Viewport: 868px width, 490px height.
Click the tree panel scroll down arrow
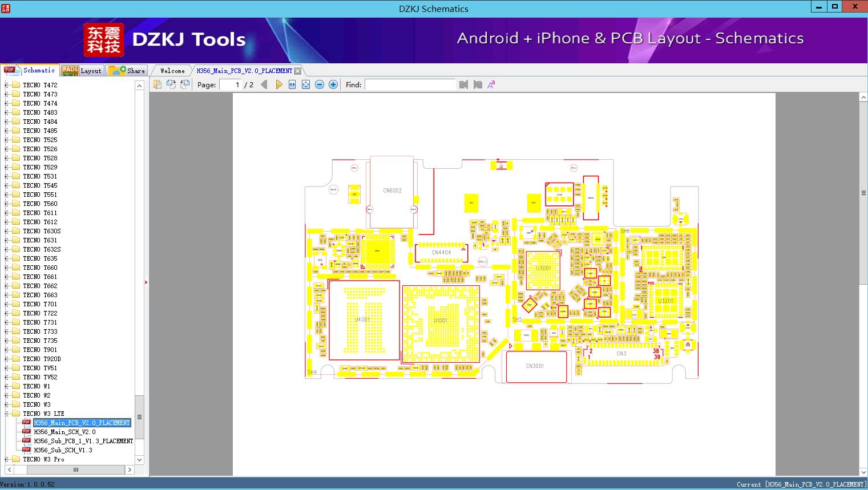139,460
